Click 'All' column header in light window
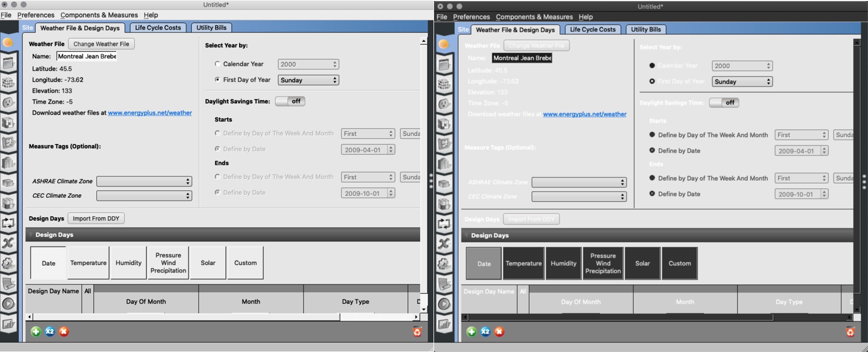The height and width of the screenshot is (352, 868). [x=88, y=291]
